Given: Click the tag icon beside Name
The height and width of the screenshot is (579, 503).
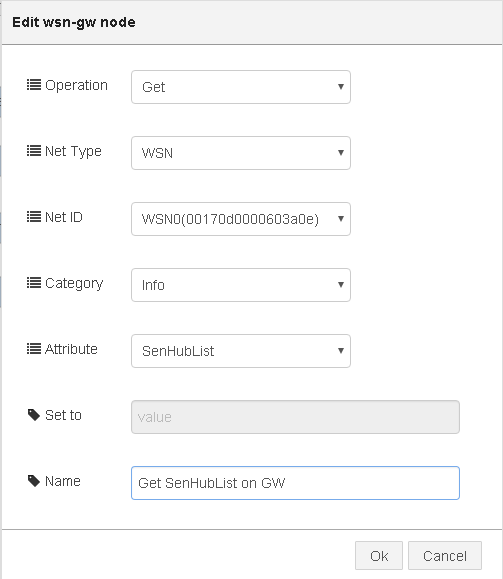Looking at the screenshot, I should pos(34,481).
